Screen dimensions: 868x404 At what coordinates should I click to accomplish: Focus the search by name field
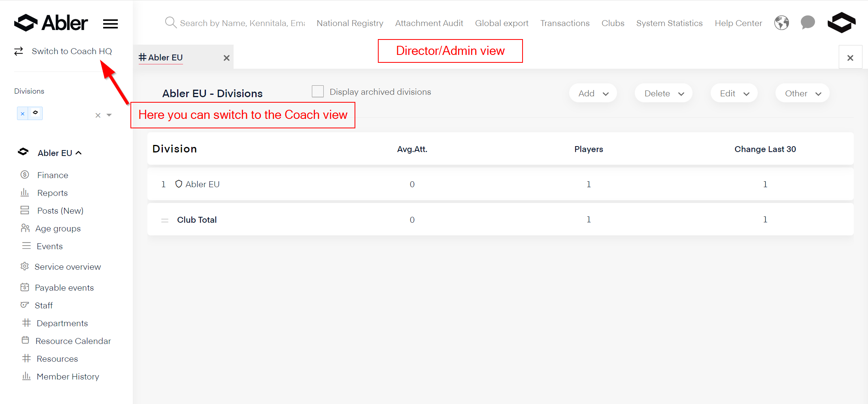point(242,23)
